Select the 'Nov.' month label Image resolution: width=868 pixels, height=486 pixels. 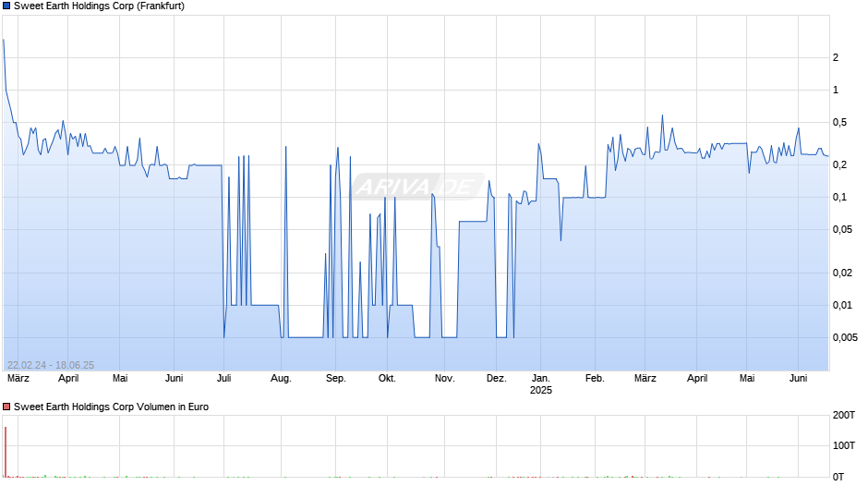(444, 378)
